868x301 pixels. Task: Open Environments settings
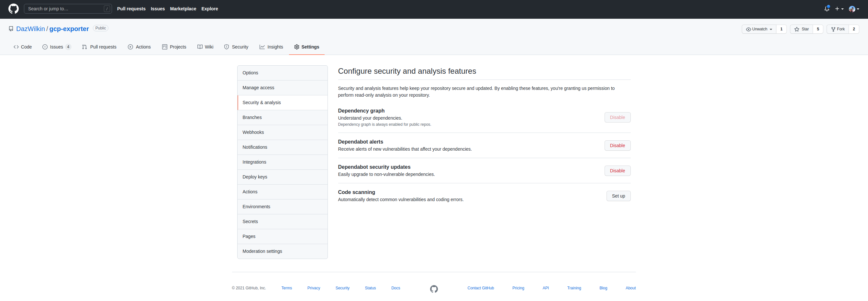pyautogui.click(x=282, y=206)
